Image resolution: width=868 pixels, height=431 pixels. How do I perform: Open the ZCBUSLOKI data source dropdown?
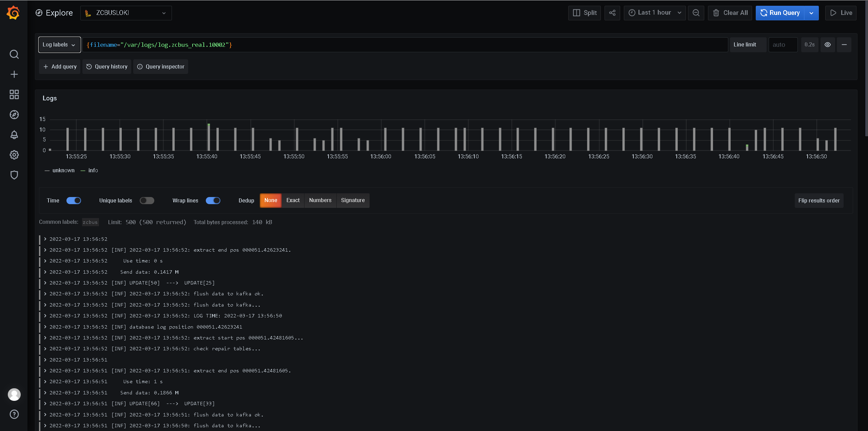126,13
